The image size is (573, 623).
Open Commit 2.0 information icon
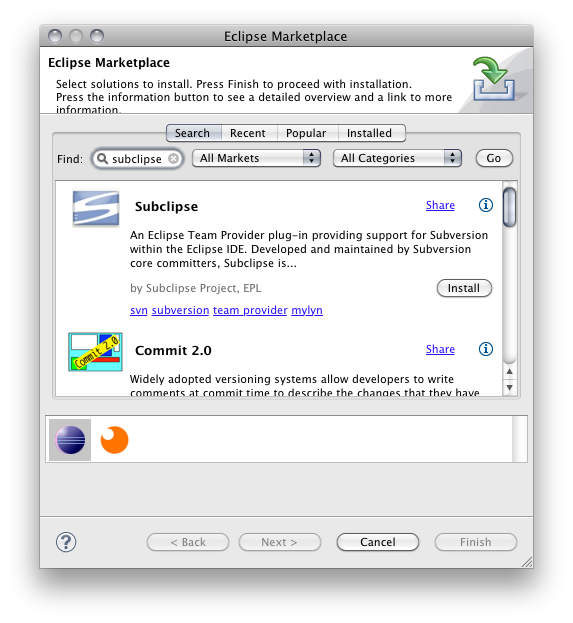point(485,349)
